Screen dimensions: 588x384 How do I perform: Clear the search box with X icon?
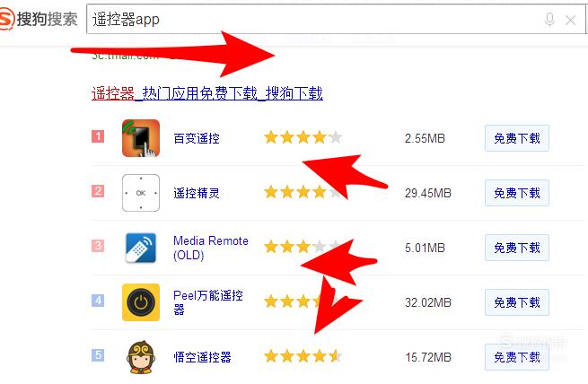570,20
